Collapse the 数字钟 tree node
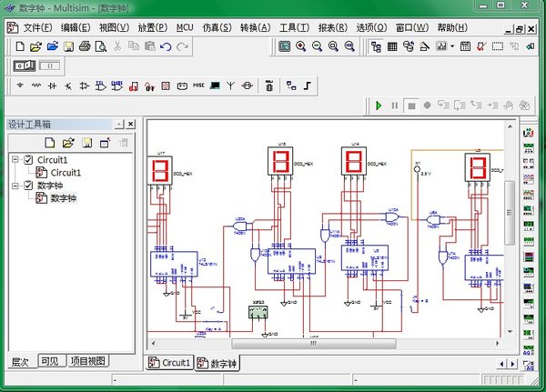 coord(15,186)
